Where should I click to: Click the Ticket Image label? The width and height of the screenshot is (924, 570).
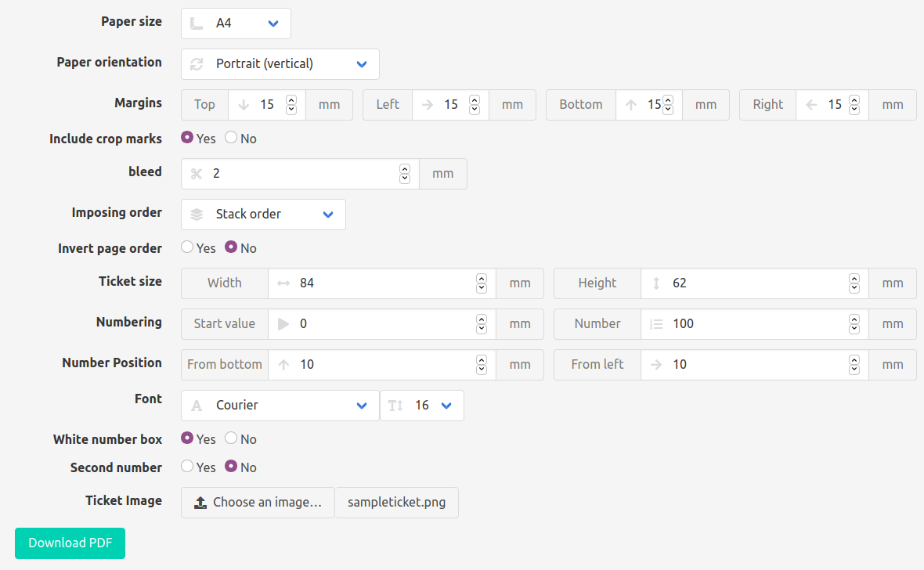point(124,501)
